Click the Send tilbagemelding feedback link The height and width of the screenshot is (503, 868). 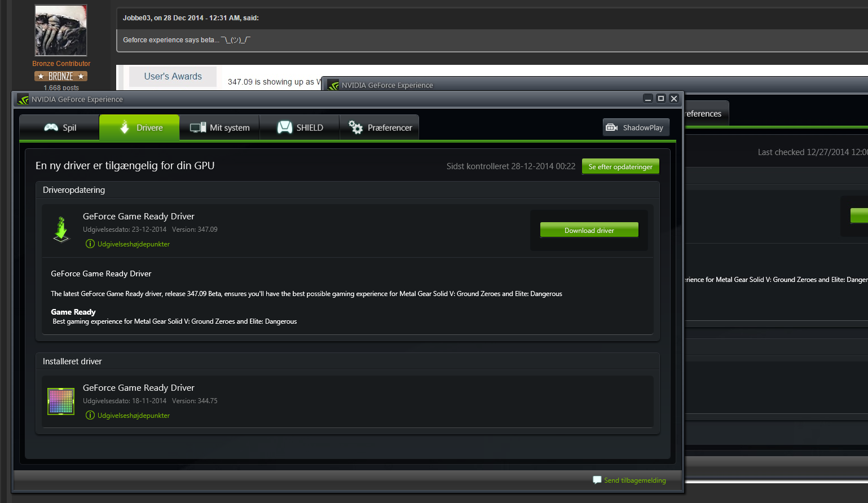(635, 480)
